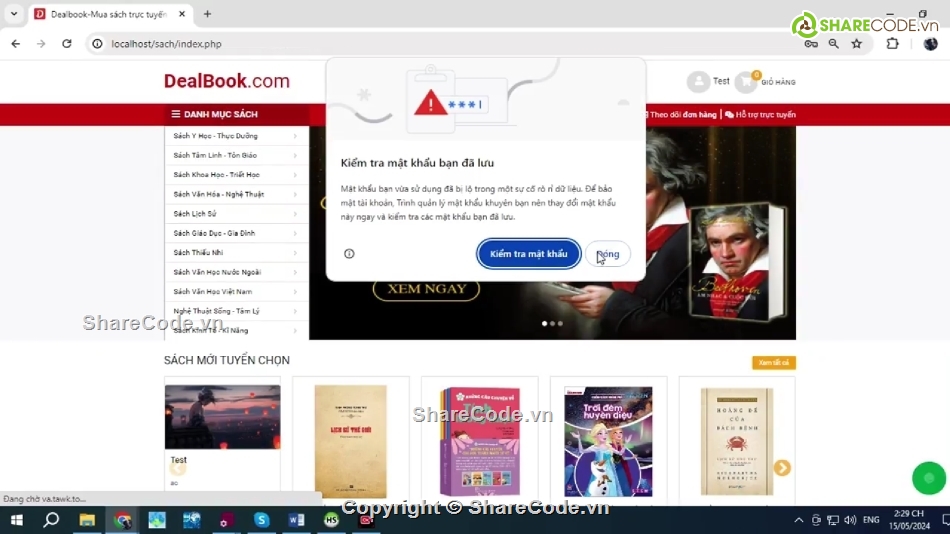The image size is (950, 534).
Task: Close the Dealbook tab
Action: (x=182, y=14)
